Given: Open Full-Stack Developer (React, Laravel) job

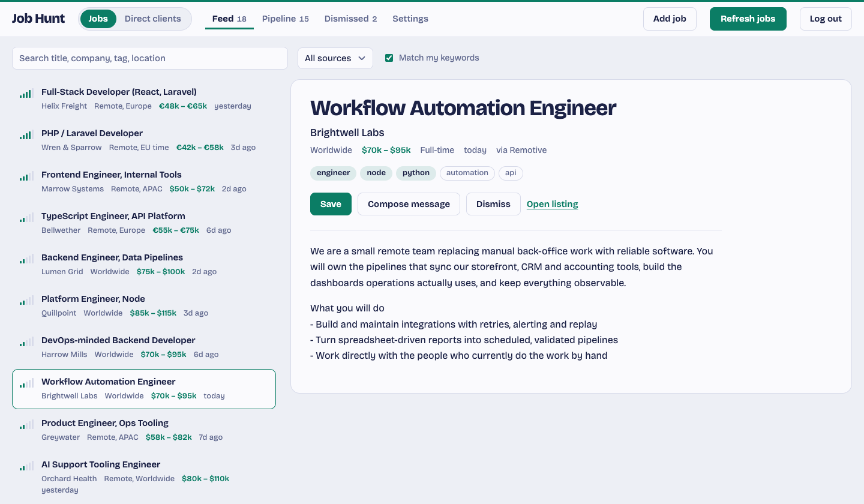Looking at the screenshot, I should point(144,98).
